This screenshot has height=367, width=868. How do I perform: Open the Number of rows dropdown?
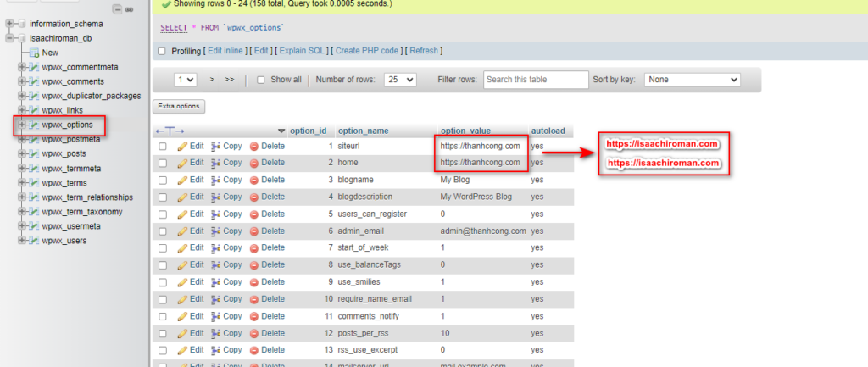(x=401, y=80)
